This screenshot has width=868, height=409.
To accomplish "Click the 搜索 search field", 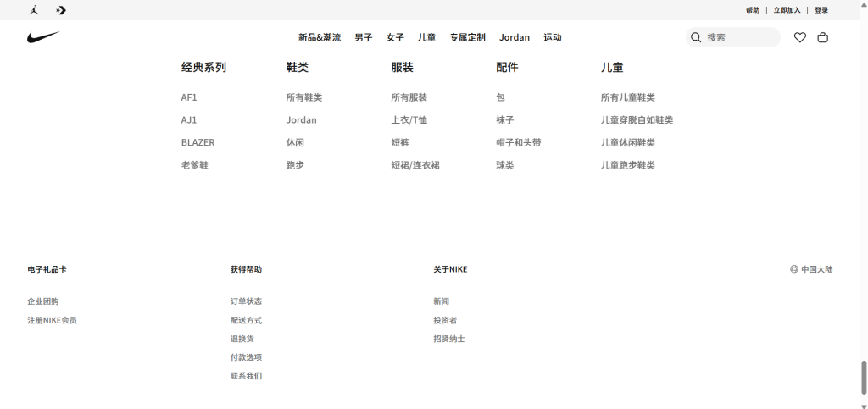I will click(x=733, y=37).
